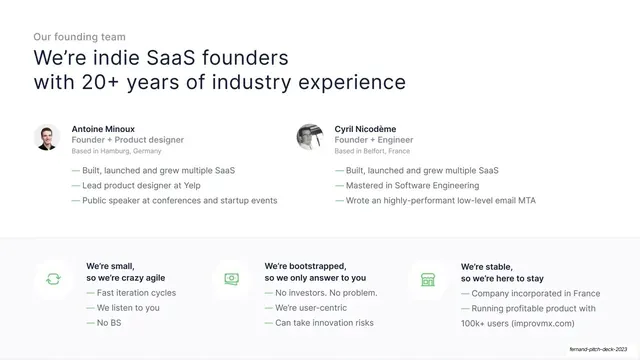The width and height of the screenshot is (640, 360).
Task: Click 'Our founding team' label
Action: tap(80, 37)
